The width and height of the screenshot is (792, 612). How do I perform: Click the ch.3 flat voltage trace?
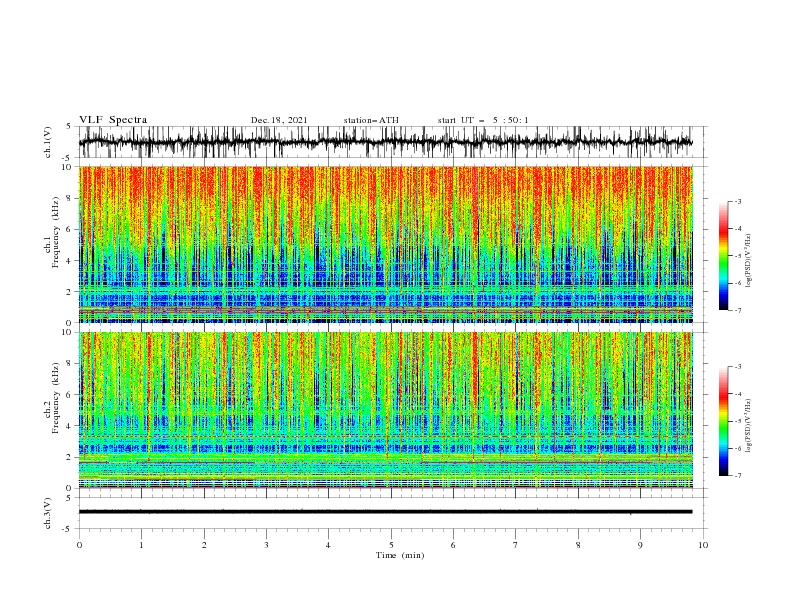[x=385, y=512]
